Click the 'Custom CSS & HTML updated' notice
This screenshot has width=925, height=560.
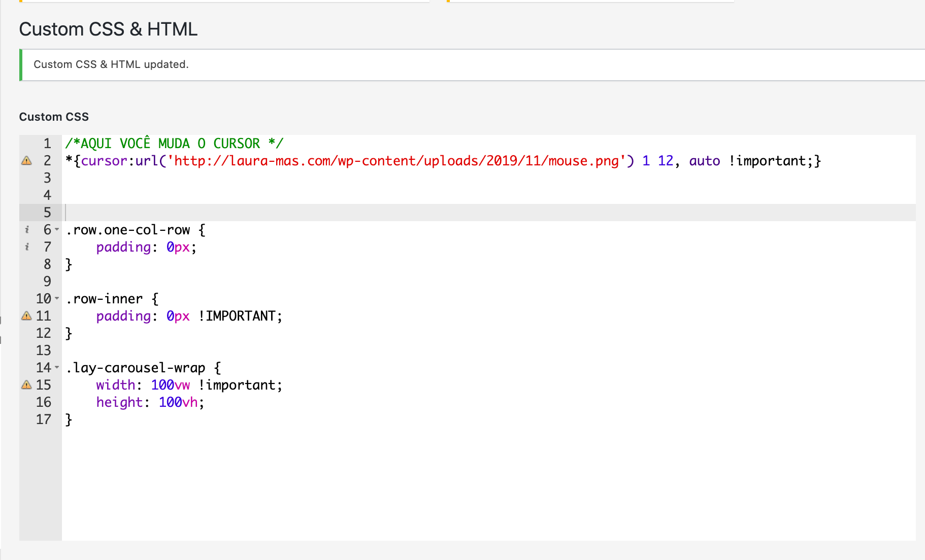[111, 64]
